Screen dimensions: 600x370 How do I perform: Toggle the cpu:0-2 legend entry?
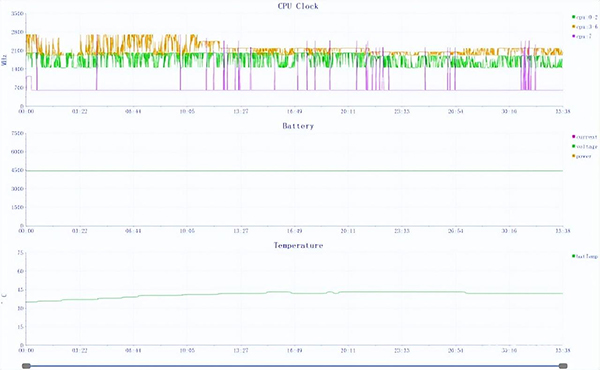(585, 17)
